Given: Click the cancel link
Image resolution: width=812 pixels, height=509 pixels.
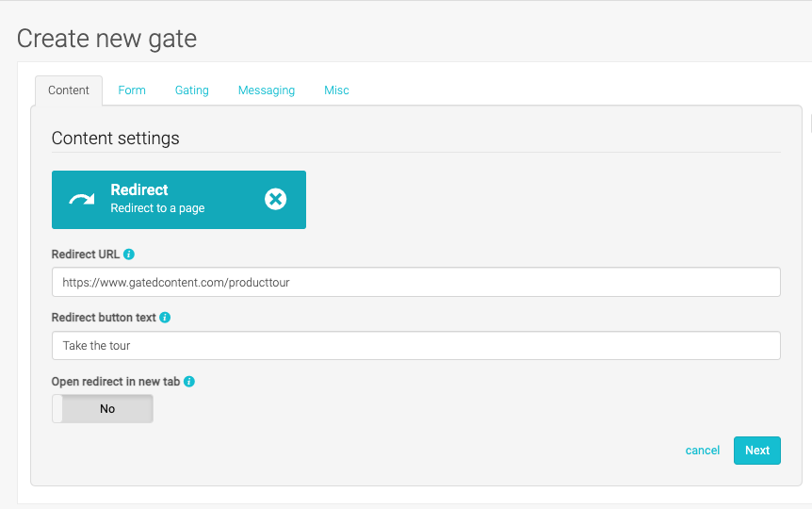Looking at the screenshot, I should pos(702,451).
